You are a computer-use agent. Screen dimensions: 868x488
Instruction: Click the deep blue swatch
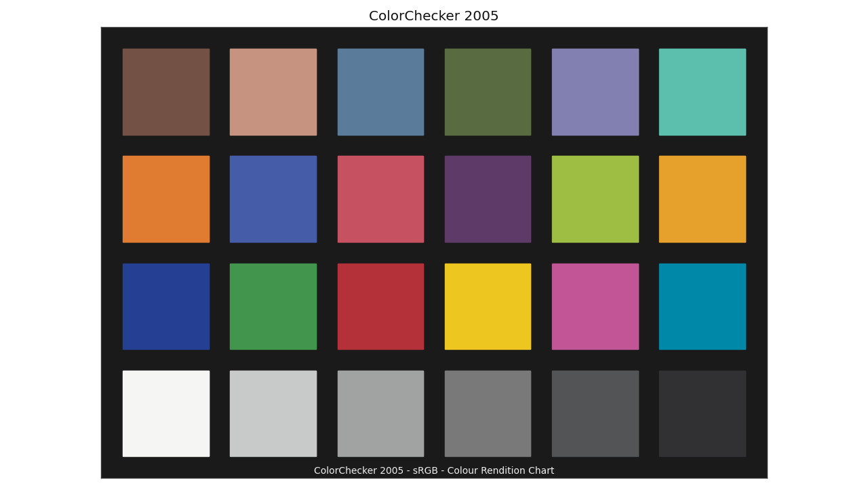coord(166,306)
